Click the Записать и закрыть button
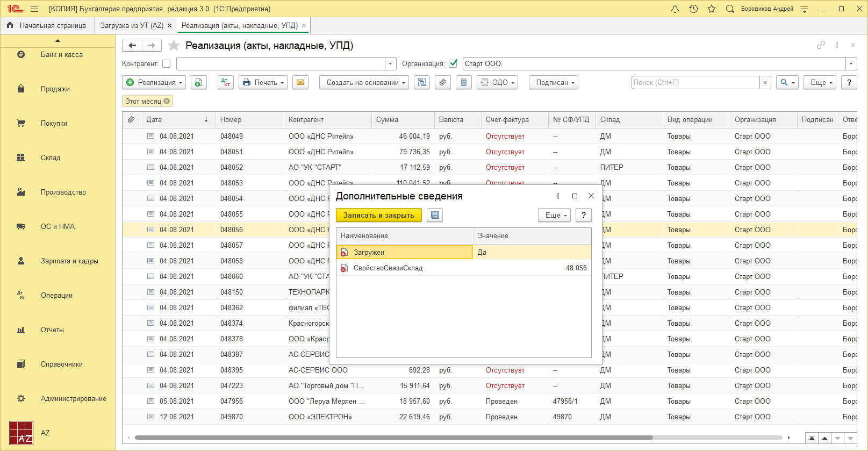 point(378,215)
